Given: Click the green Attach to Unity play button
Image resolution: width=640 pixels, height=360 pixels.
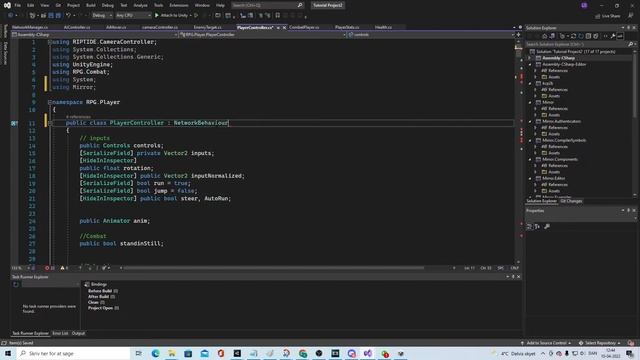Looking at the screenshot, I should click(x=157, y=16).
